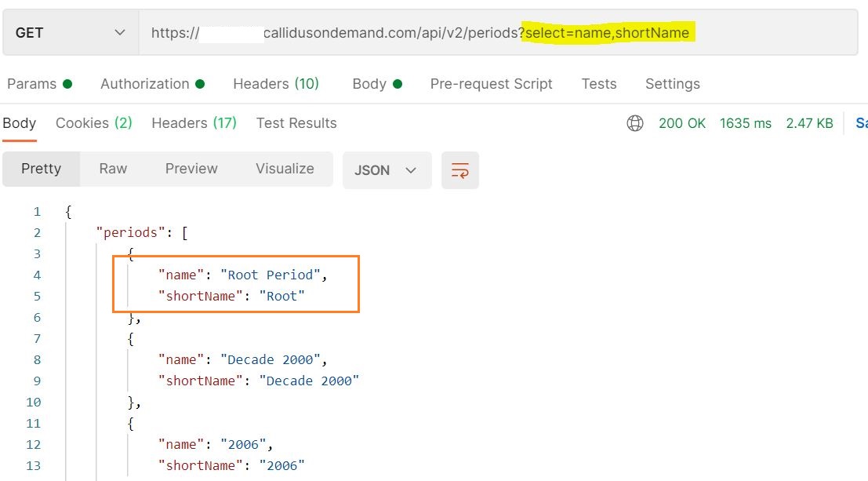The width and height of the screenshot is (868, 481).
Task: View response Headers (17) tab
Action: [194, 123]
